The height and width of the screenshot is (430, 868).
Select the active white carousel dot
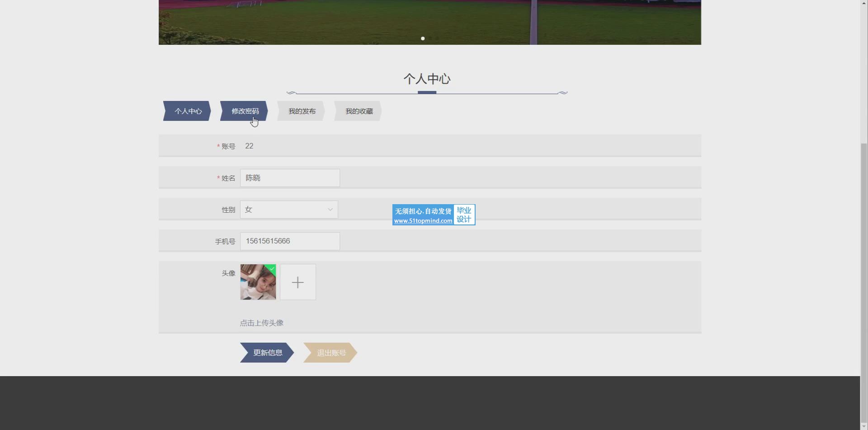(423, 38)
